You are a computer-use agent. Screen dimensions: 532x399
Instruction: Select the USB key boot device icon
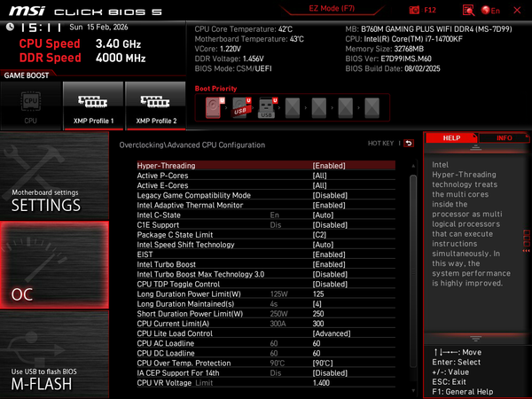click(268, 107)
